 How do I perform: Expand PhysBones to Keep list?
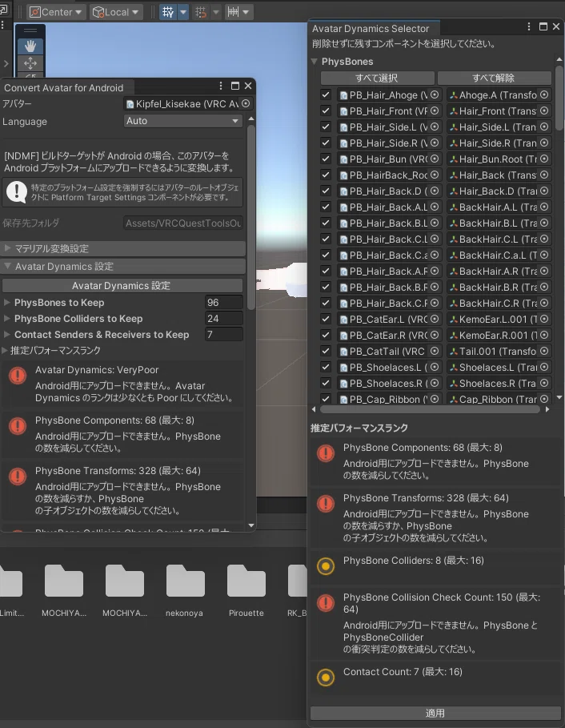(x=7, y=302)
